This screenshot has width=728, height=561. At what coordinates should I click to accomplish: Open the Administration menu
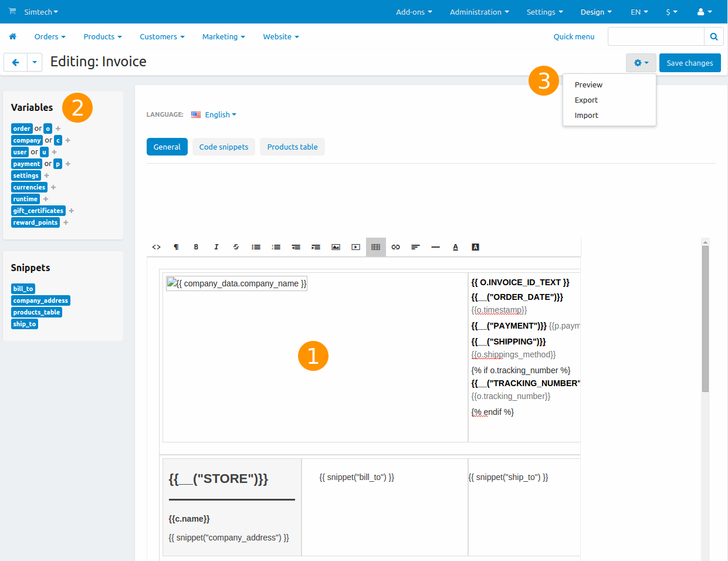point(479,12)
